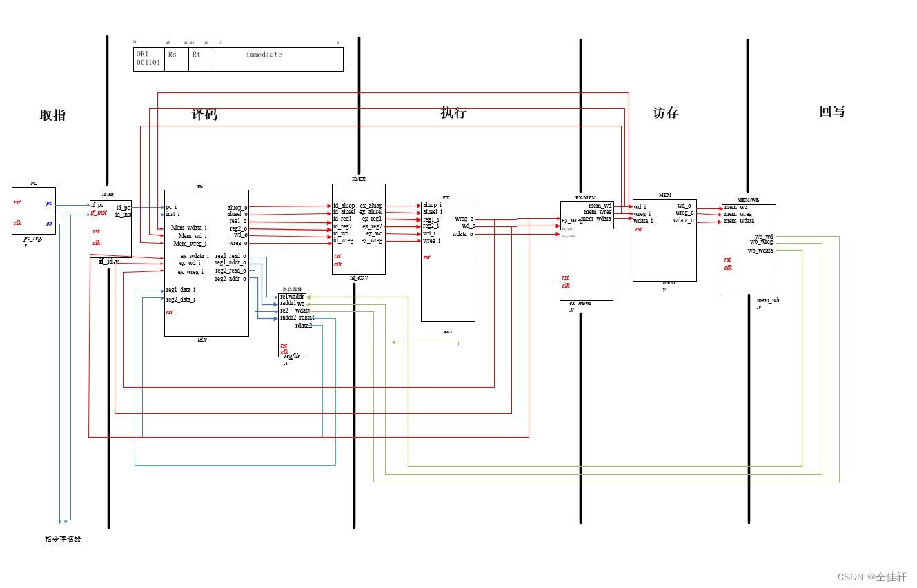Click the ex_mem.v file label

tap(580, 306)
